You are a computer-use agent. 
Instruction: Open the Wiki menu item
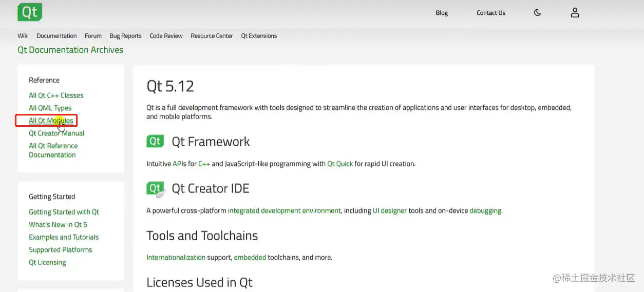(23, 36)
